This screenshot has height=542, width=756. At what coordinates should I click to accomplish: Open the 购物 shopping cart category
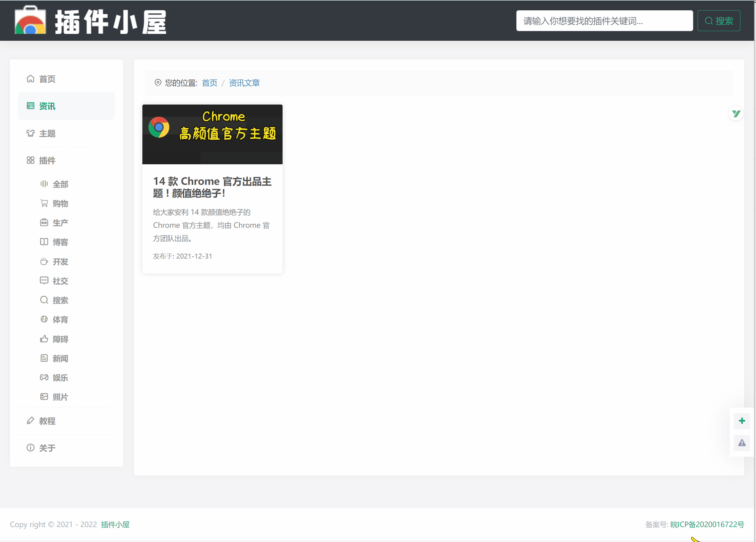(x=60, y=203)
